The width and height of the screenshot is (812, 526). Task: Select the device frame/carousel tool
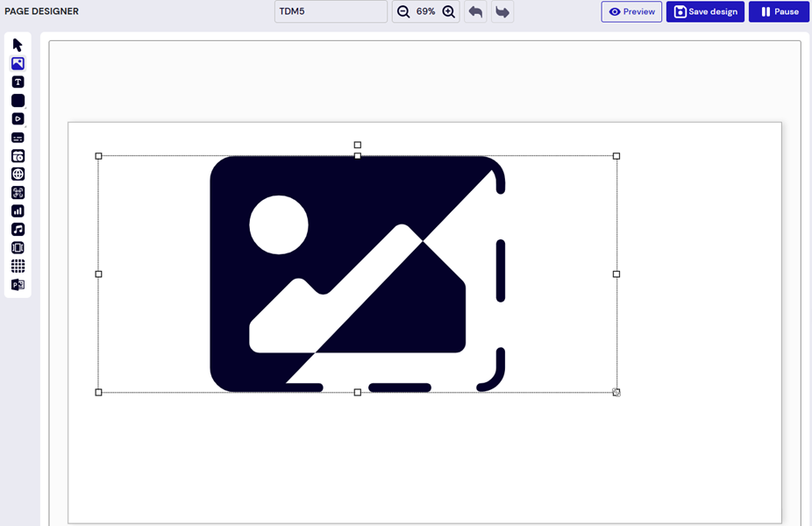click(x=18, y=247)
